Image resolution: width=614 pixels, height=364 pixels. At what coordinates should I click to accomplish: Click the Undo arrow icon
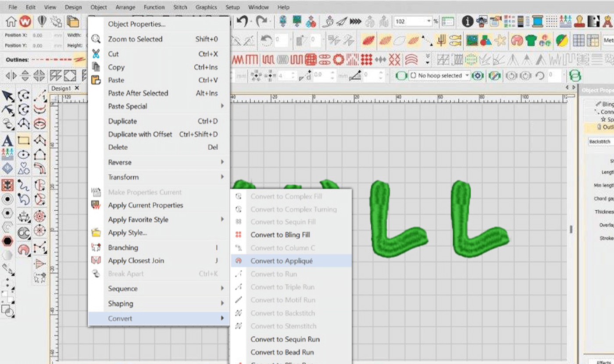243,21
